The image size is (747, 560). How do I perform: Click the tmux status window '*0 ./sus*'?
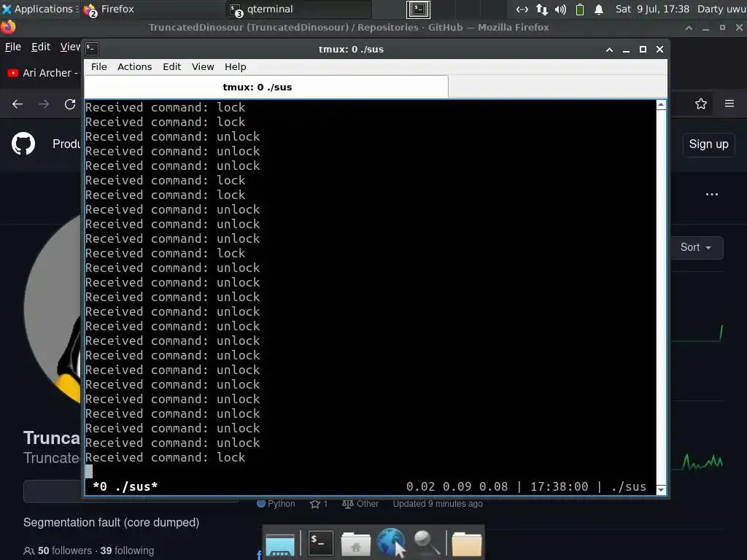pyautogui.click(x=125, y=486)
